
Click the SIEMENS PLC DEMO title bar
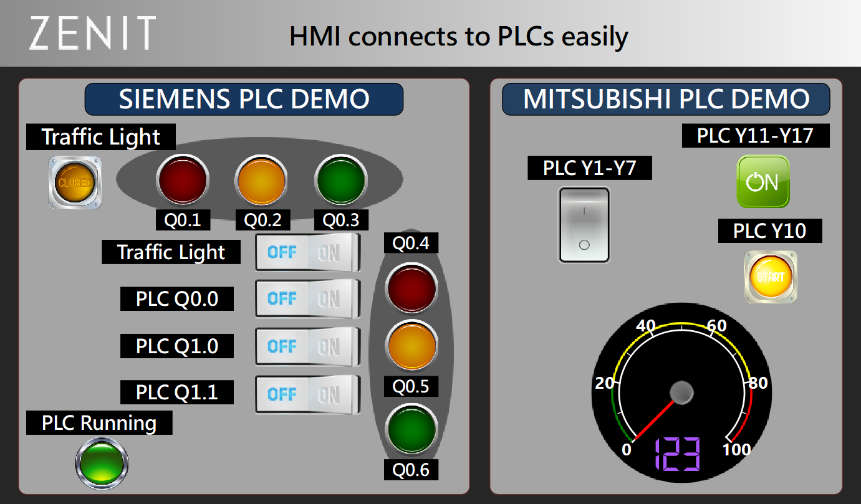[x=244, y=99]
